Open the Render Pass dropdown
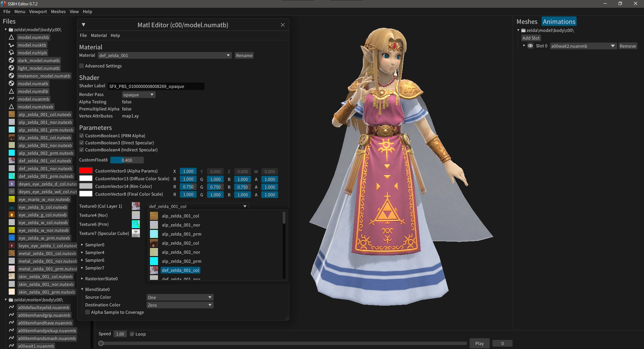644x349 pixels. tap(138, 95)
